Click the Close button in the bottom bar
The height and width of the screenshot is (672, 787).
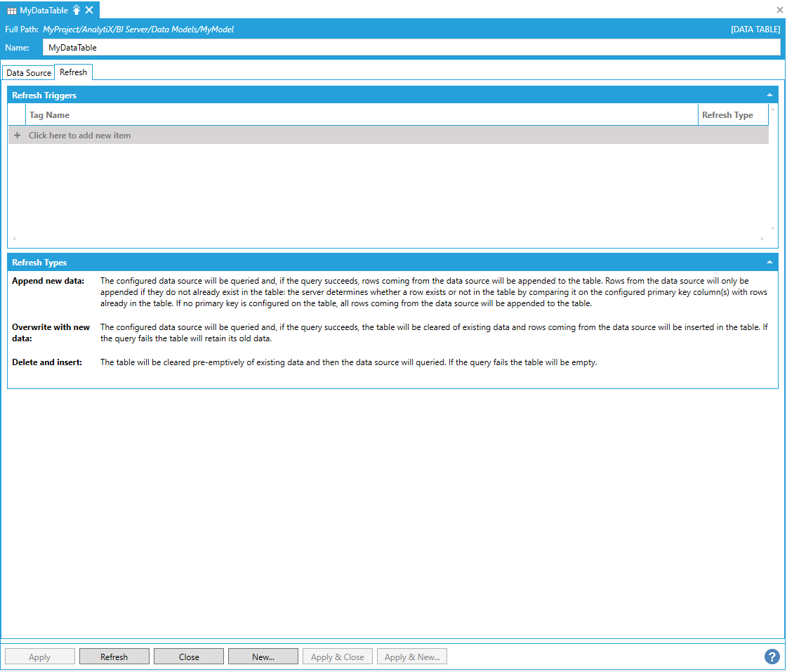point(189,657)
